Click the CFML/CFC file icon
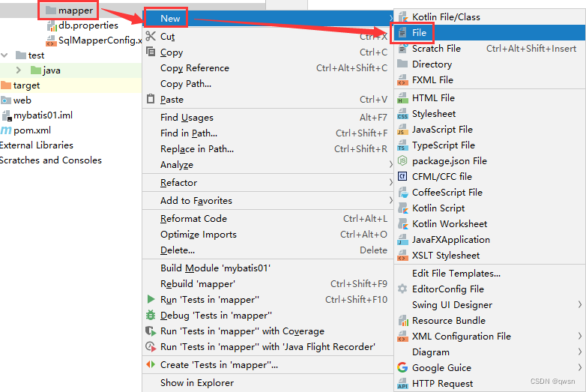This screenshot has height=392, width=586. (x=402, y=176)
